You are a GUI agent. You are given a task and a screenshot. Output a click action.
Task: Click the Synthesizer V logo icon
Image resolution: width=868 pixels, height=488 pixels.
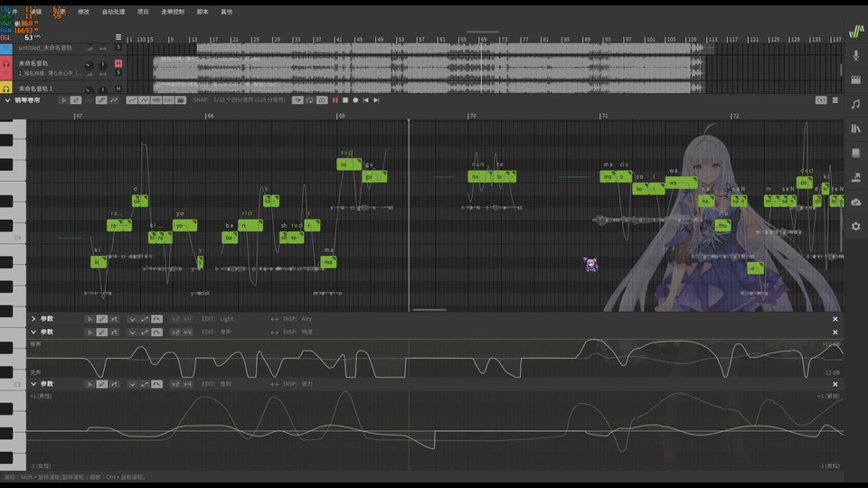pos(856,31)
